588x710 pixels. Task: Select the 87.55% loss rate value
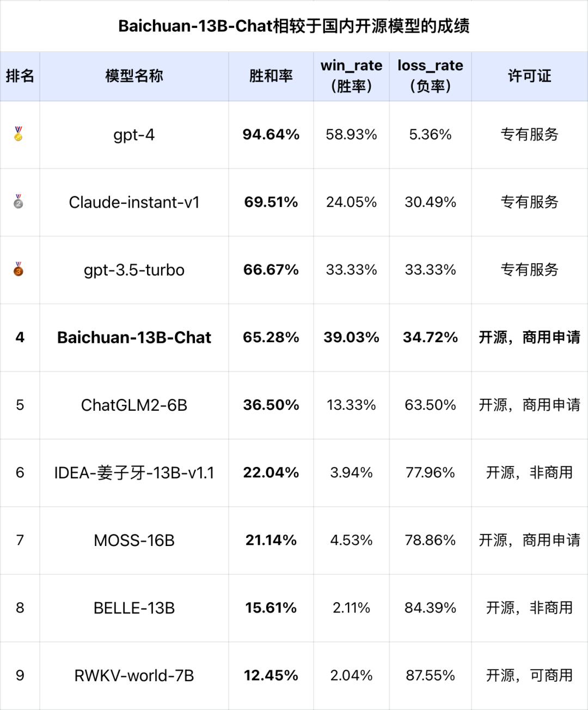[x=430, y=675]
